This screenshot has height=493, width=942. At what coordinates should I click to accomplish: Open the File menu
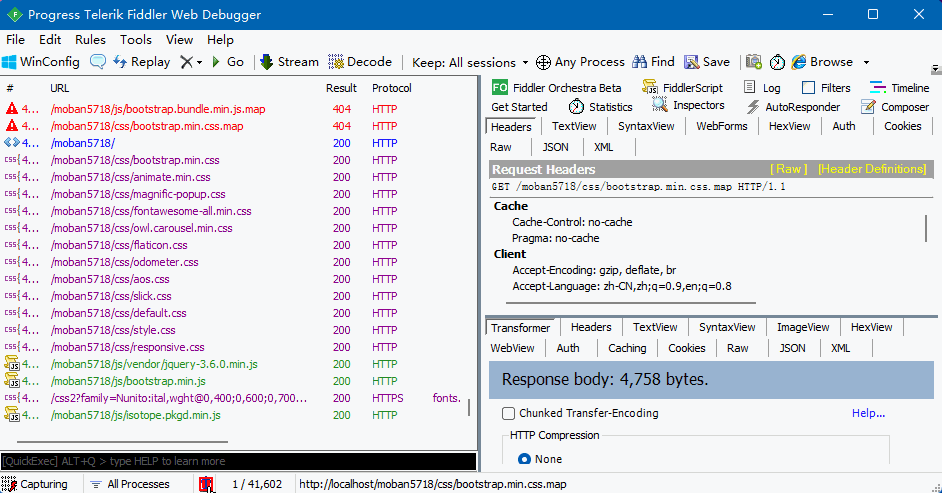tap(16, 40)
